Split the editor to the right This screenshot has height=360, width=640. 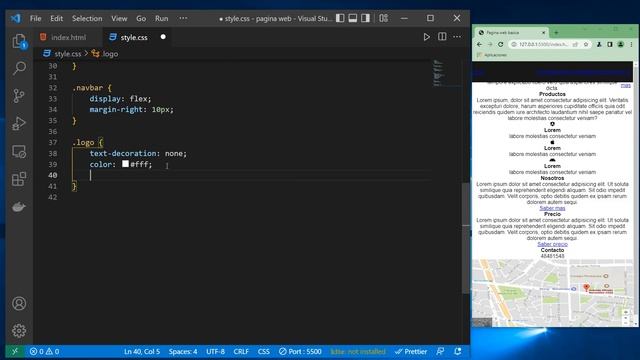click(442, 37)
